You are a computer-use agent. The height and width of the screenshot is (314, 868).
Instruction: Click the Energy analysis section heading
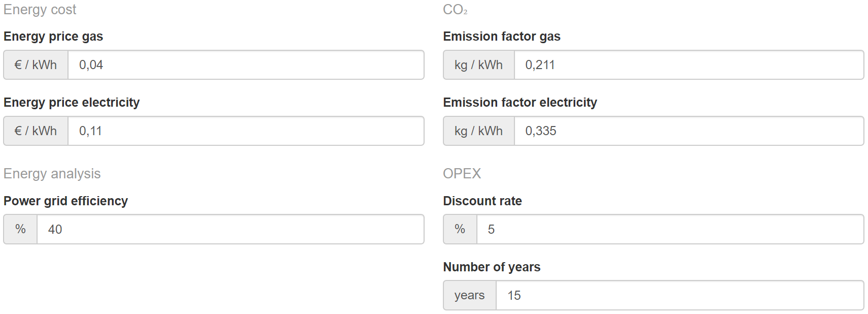52,174
